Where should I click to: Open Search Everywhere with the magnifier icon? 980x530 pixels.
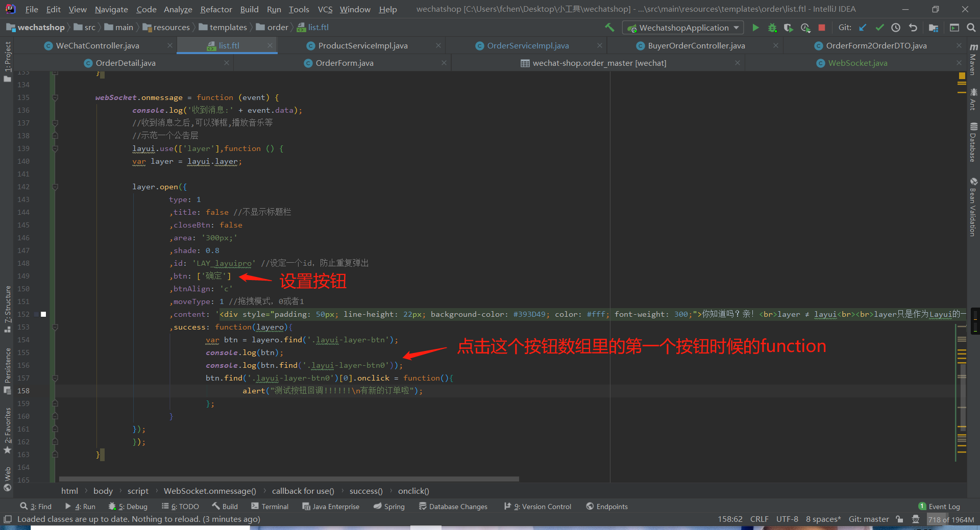972,28
